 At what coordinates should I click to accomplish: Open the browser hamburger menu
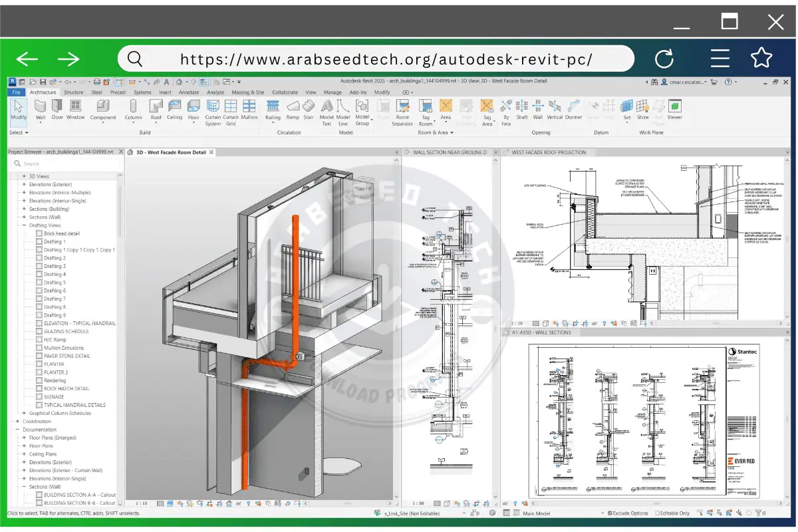(720, 59)
